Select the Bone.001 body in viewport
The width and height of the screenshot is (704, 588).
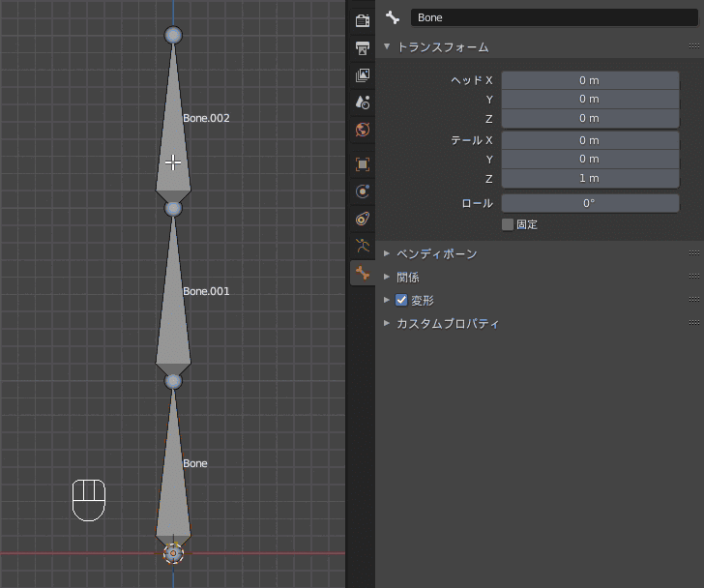[x=174, y=323]
